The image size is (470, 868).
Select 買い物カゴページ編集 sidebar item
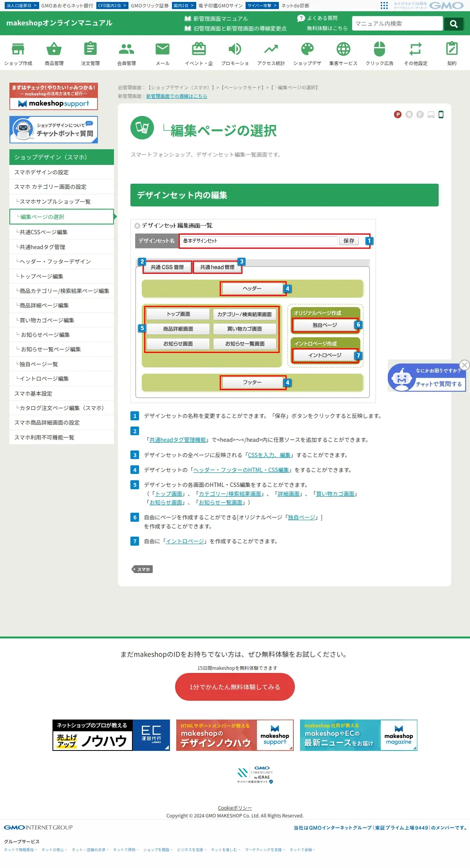tap(61, 320)
